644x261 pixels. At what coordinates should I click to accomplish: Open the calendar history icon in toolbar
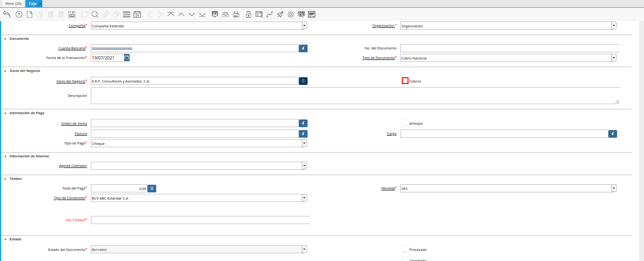pos(137,14)
